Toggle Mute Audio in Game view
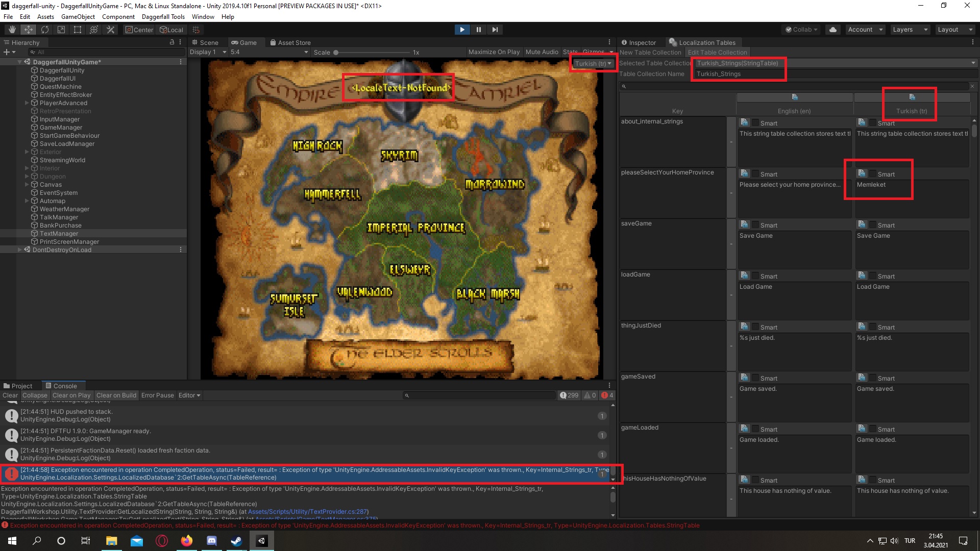The width and height of the screenshot is (980, 551). (x=542, y=52)
